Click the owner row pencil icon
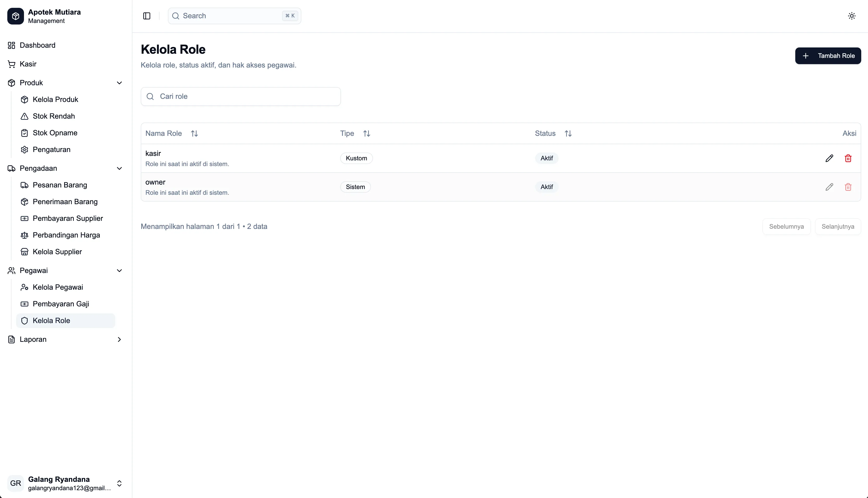Viewport: 868px width, 498px height. (829, 187)
